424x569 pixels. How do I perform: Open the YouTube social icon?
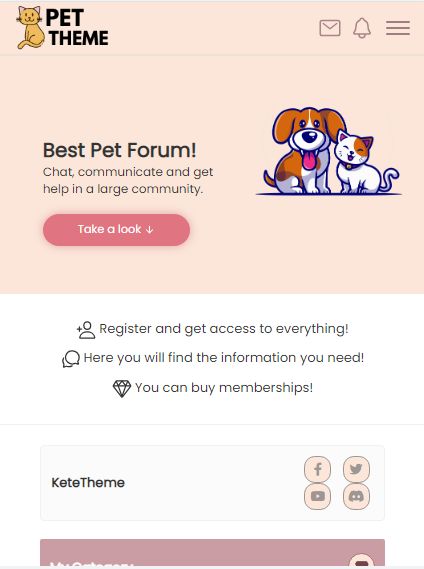point(318,496)
